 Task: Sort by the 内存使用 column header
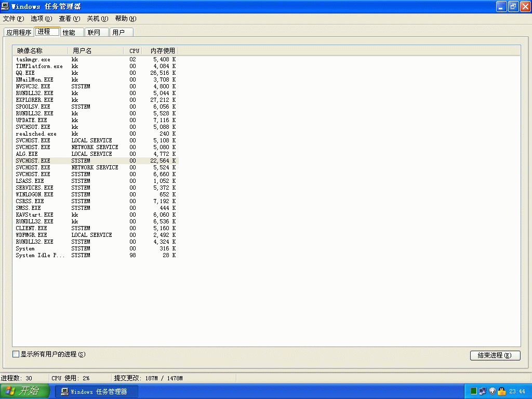click(x=160, y=50)
